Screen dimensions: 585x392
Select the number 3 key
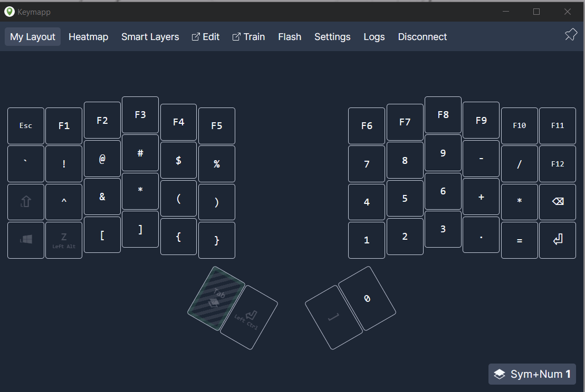[x=443, y=229]
